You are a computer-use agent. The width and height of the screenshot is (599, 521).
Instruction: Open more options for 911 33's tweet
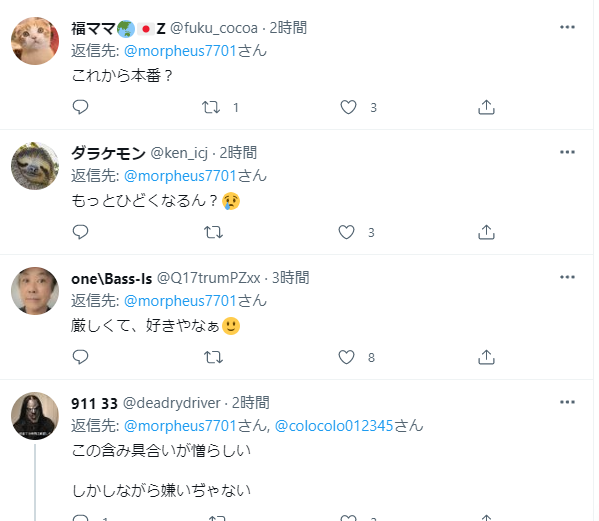coord(567,402)
